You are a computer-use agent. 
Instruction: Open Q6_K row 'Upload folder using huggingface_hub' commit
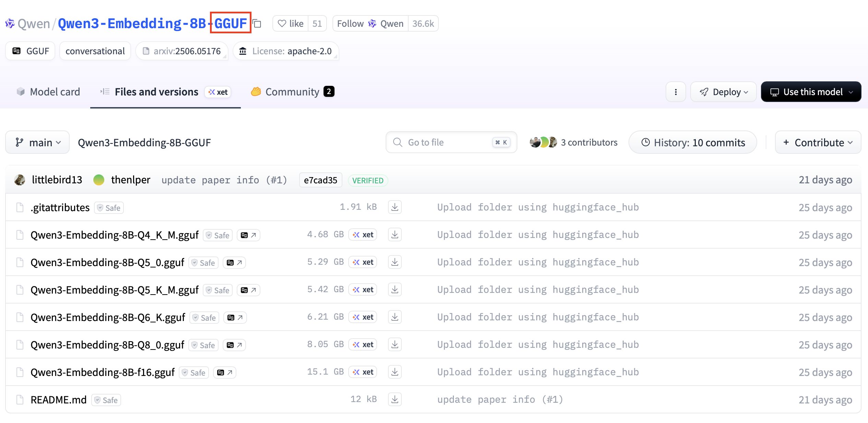(538, 317)
